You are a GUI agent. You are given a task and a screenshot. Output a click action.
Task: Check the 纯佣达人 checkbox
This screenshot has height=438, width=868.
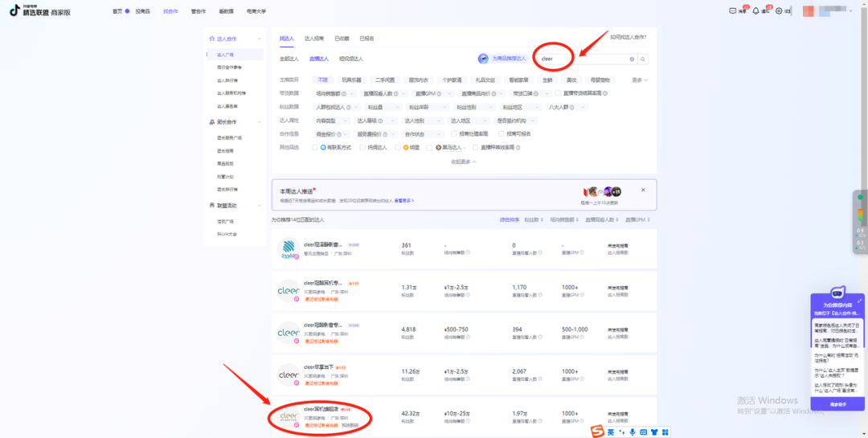pyautogui.click(x=362, y=148)
